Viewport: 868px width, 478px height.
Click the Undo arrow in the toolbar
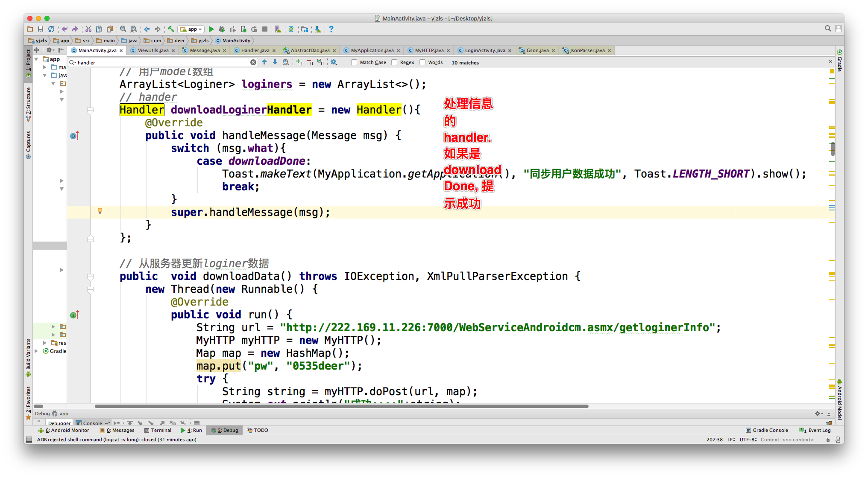pos(65,29)
